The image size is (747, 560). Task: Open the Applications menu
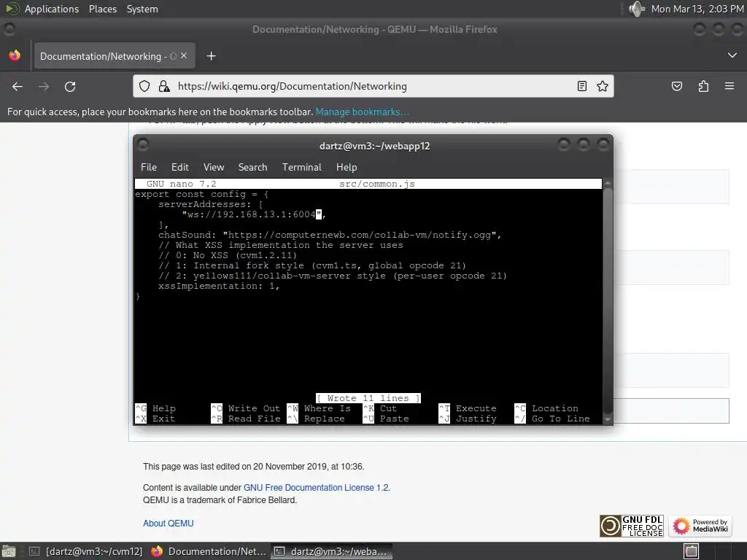[52, 9]
